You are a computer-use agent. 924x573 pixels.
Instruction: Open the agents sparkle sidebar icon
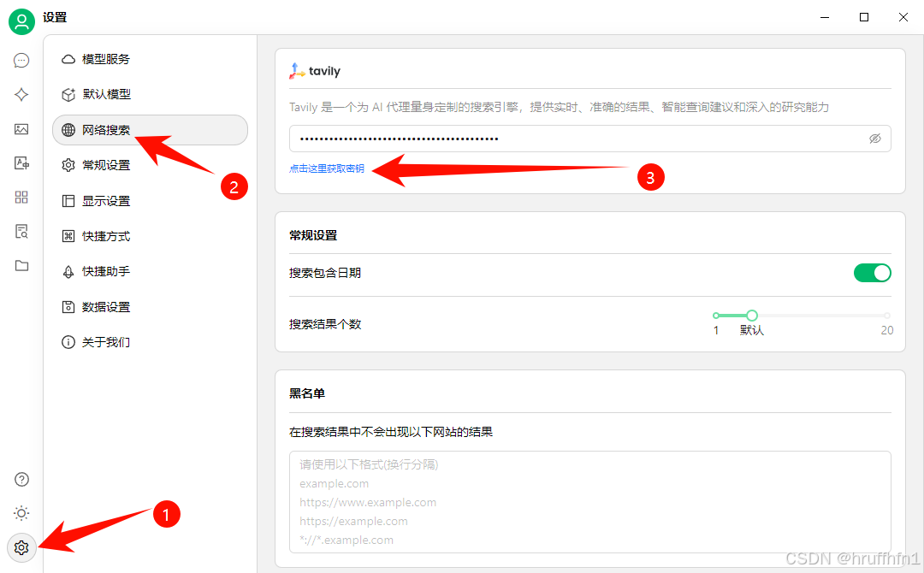point(21,94)
